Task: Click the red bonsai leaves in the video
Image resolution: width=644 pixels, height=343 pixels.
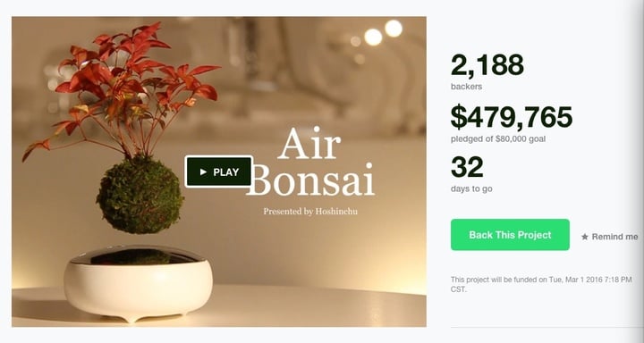Action: tap(123, 88)
